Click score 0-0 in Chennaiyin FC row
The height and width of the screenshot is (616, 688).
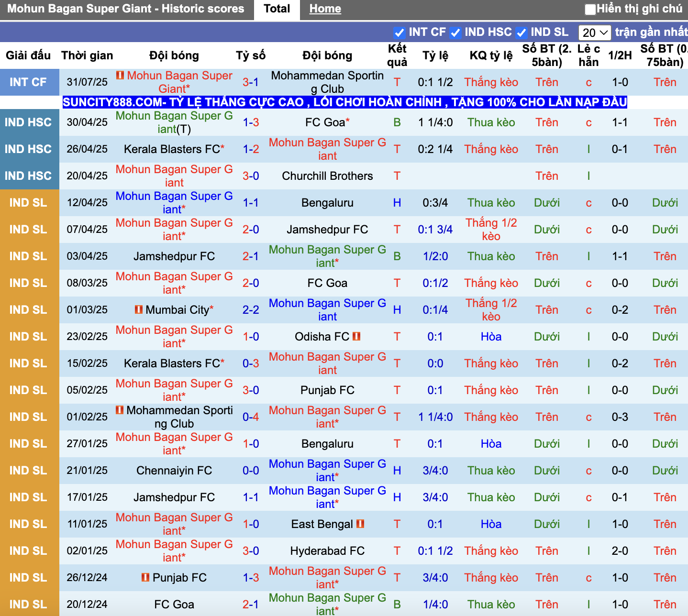tap(251, 471)
